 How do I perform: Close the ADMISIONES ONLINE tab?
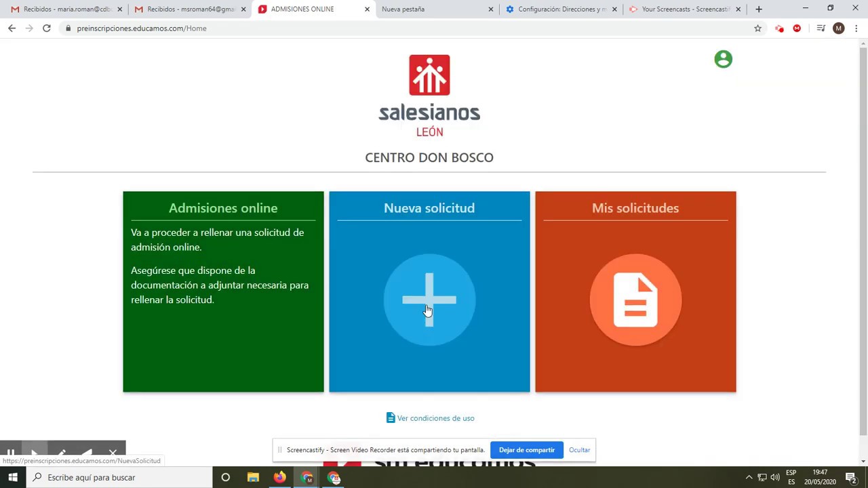(367, 9)
